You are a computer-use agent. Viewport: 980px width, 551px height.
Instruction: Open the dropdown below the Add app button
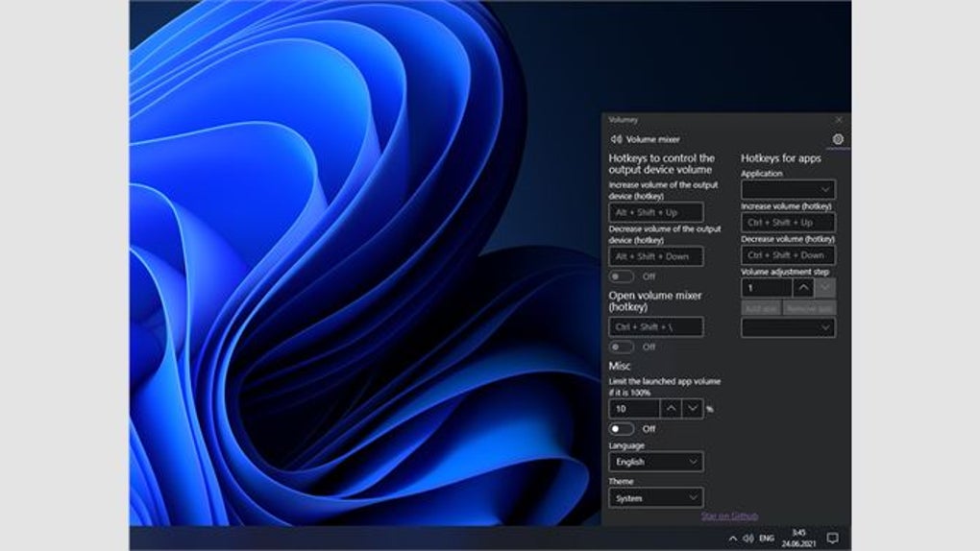click(788, 327)
